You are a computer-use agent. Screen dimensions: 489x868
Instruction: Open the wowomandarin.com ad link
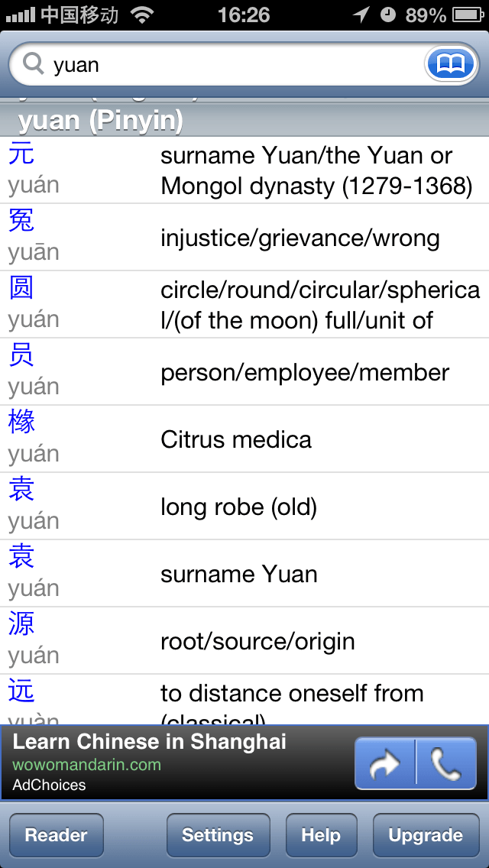(x=87, y=764)
